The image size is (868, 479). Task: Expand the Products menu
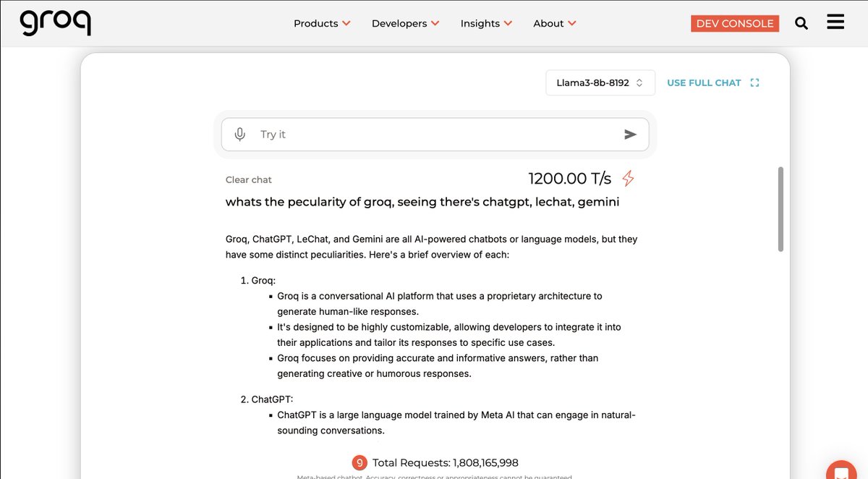322,23
